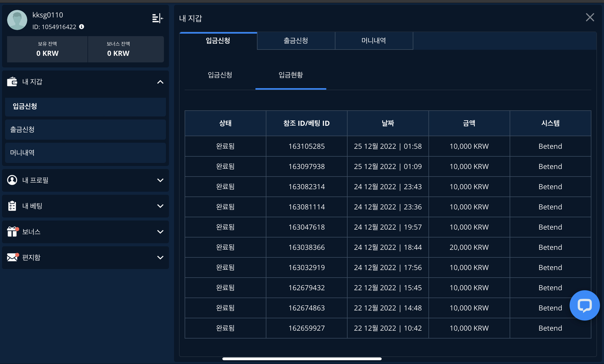Click the clipboard icon for 내 베팅
The width and height of the screenshot is (604, 364).
click(12, 206)
